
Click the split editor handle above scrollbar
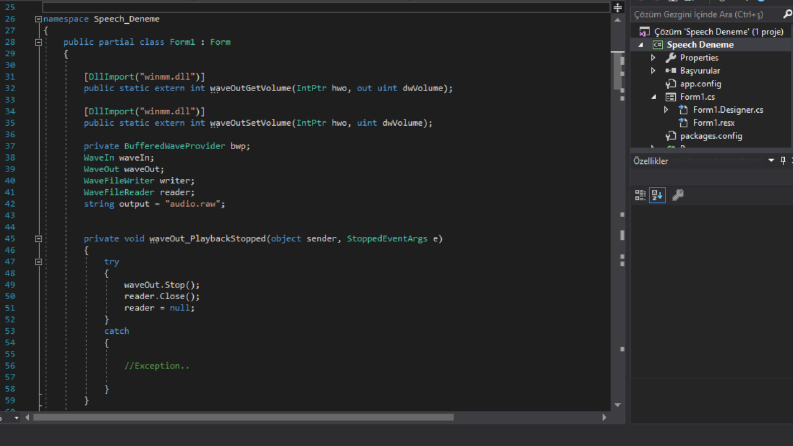point(618,7)
